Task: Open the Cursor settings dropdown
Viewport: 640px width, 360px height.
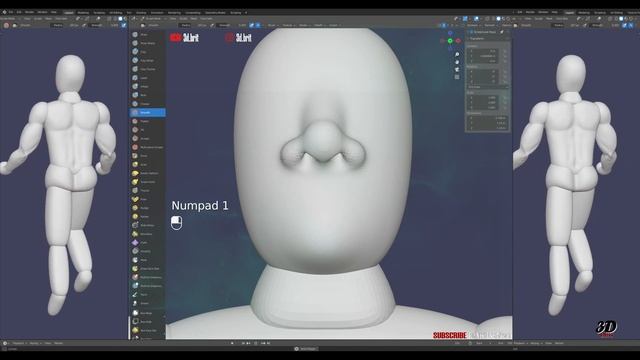Action: [334, 25]
